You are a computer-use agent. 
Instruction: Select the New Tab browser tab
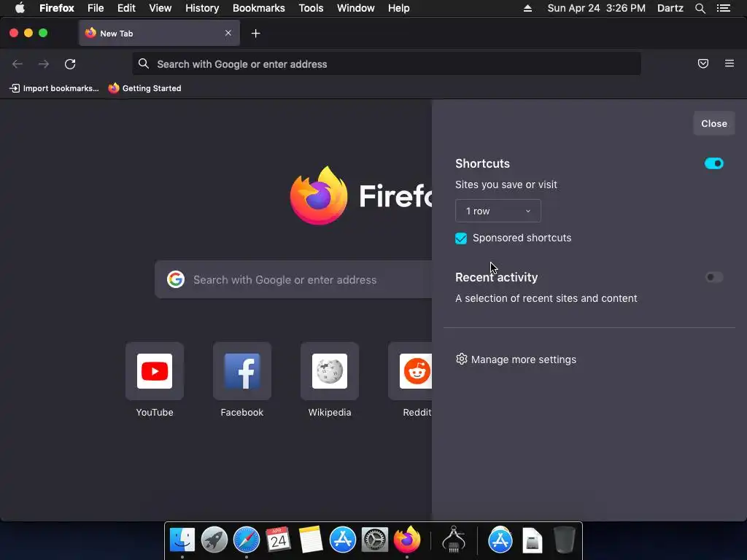point(159,33)
